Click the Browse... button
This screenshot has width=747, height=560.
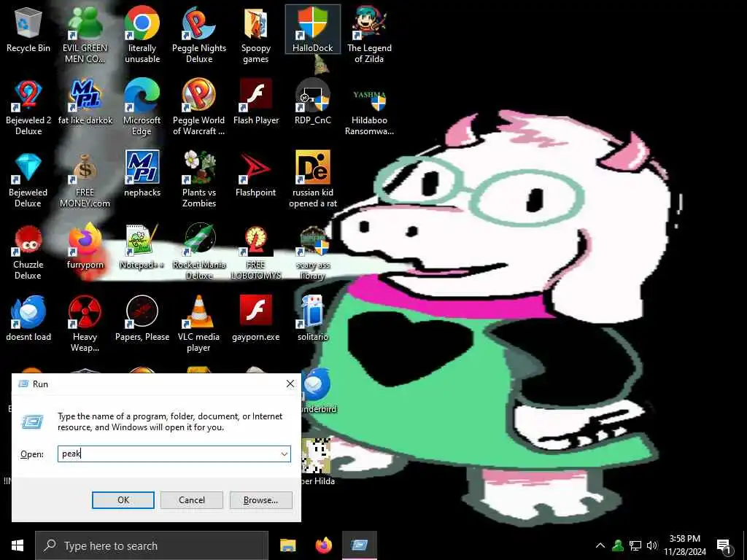pyautogui.click(x=260, y=500)
